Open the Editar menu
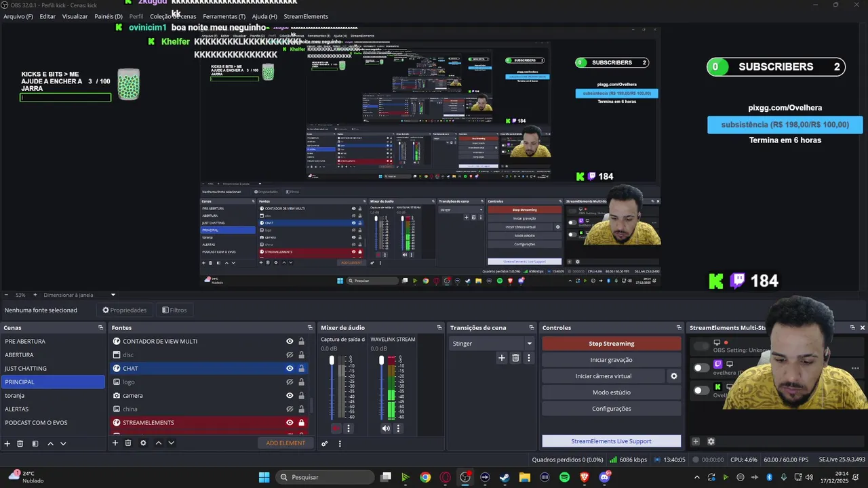Image resolution: width=868 pixels, height=488 pixels. point(47,16)
